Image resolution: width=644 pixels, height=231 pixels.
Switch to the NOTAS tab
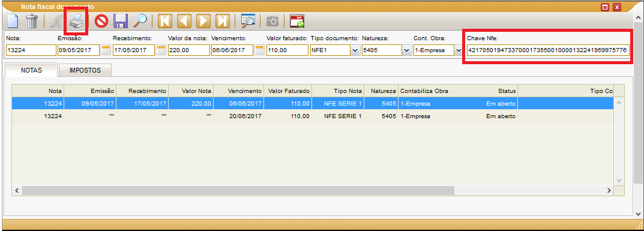pyautogui.click(x=31, y=70)
